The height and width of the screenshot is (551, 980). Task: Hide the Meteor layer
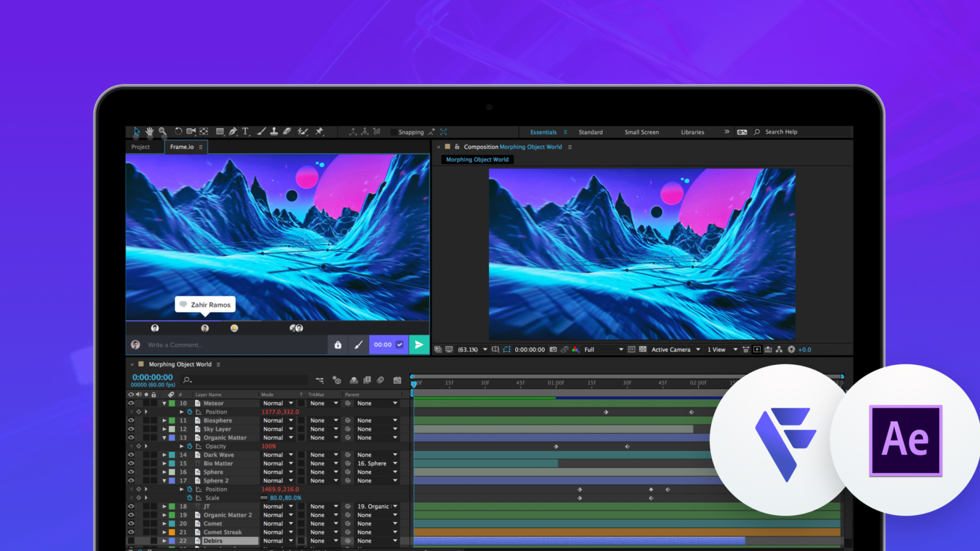click(x=131, y=403)
